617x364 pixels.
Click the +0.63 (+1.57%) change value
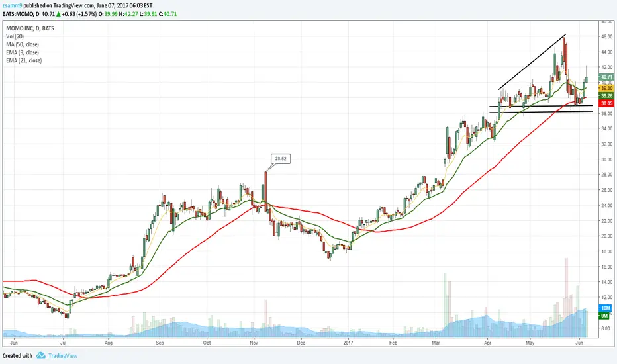pyautogui.click(x=79, y=14)
